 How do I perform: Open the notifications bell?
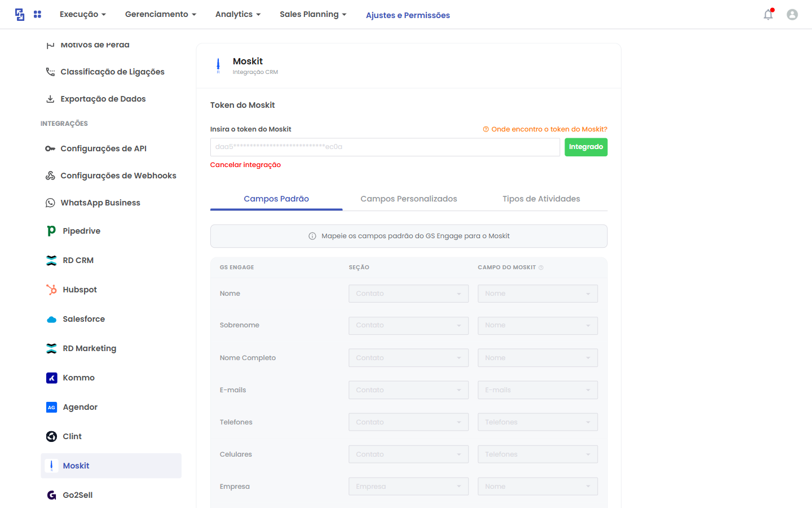[769, 15]
